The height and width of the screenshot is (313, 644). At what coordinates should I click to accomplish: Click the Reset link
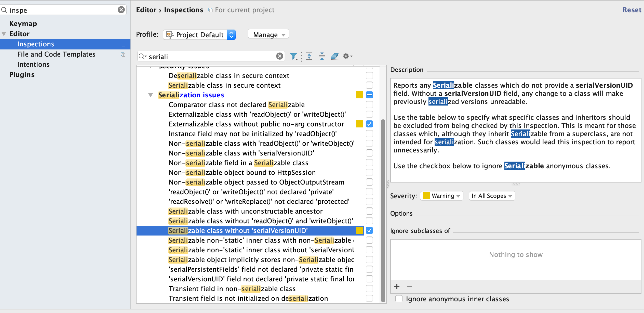[x=632, y=10]
